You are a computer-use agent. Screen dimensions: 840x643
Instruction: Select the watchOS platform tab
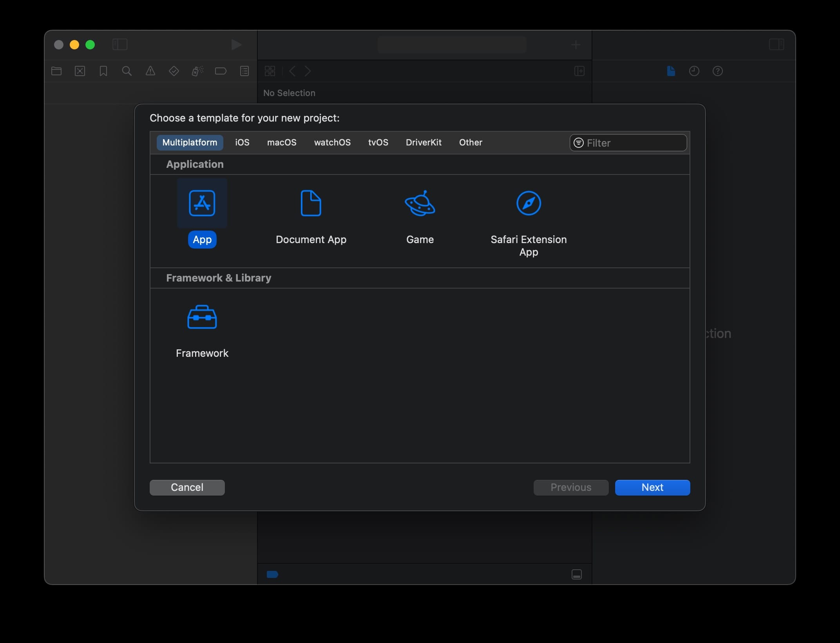[333, 142]
